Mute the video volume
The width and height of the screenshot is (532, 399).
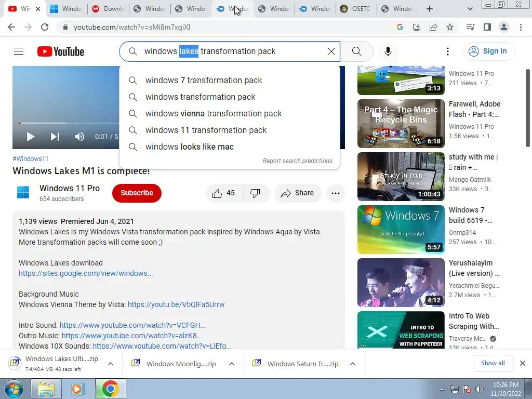[79, 137]
